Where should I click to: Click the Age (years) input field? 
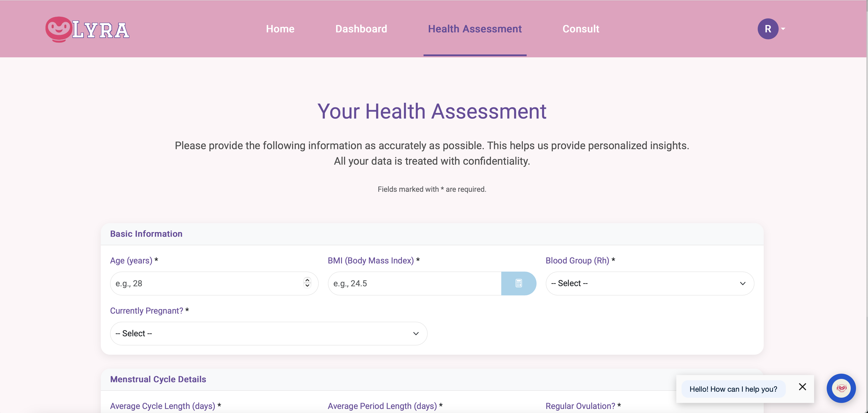point(205,283)
